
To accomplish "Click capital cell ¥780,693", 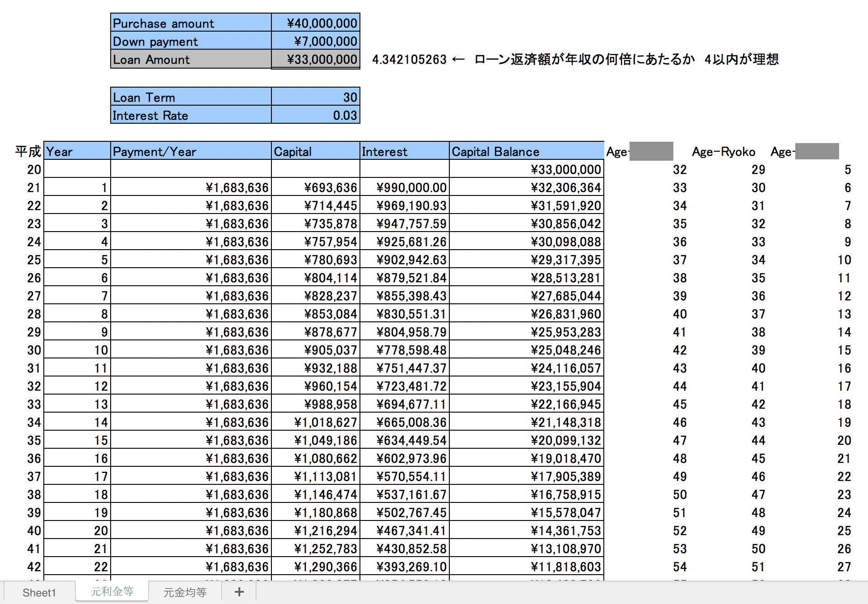I will pos(316,260).
